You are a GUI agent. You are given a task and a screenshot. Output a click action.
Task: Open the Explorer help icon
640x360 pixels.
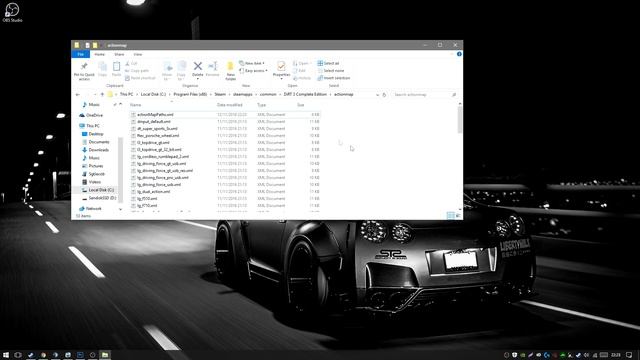459,54
